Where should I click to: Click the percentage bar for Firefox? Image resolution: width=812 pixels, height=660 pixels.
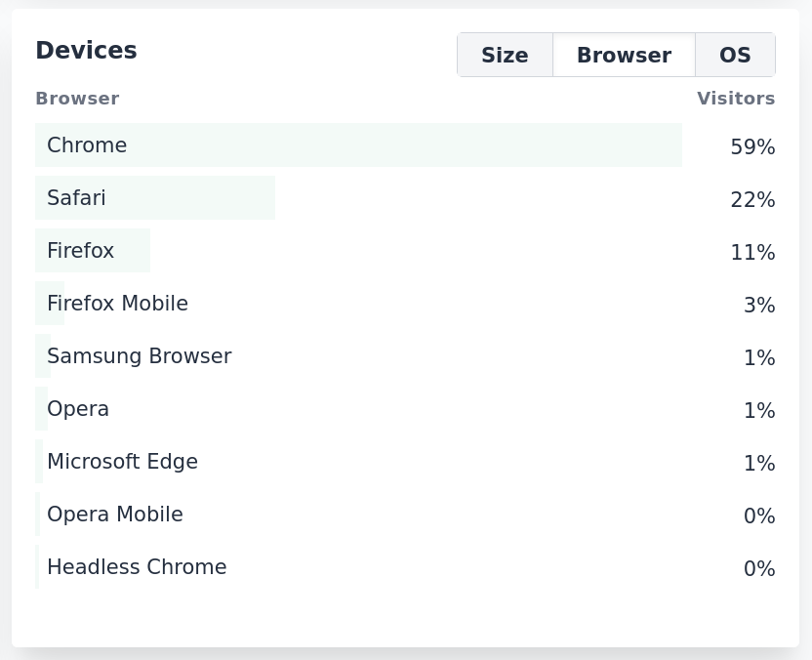coord(93,250)
